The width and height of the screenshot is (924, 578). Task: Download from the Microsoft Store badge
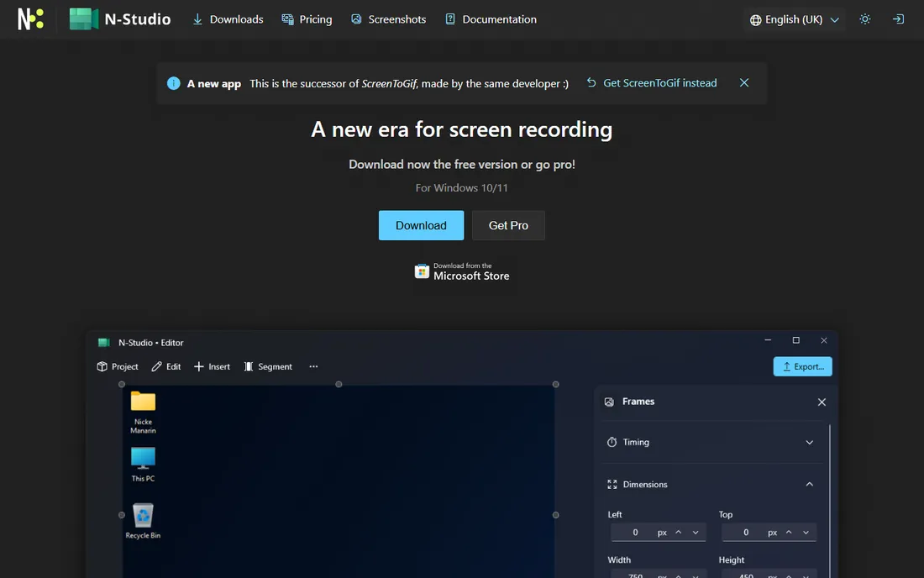462,271
